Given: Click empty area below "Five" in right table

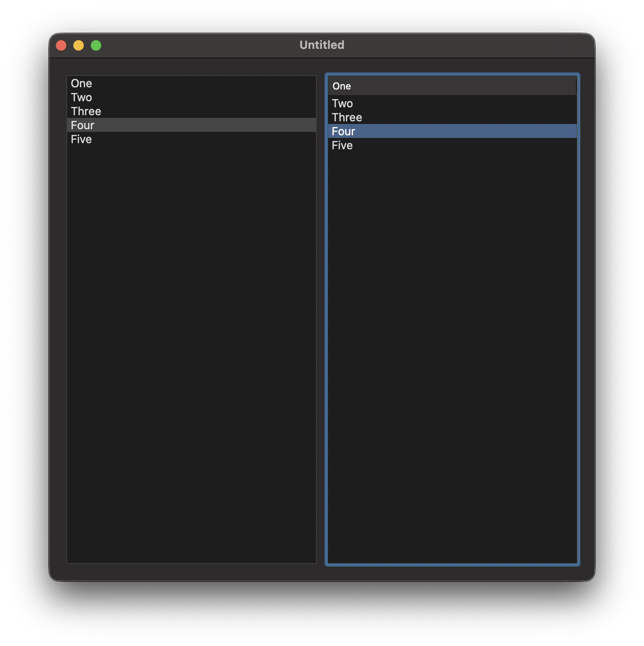Looking at the screenshot, I should click(x=452, y=349).
